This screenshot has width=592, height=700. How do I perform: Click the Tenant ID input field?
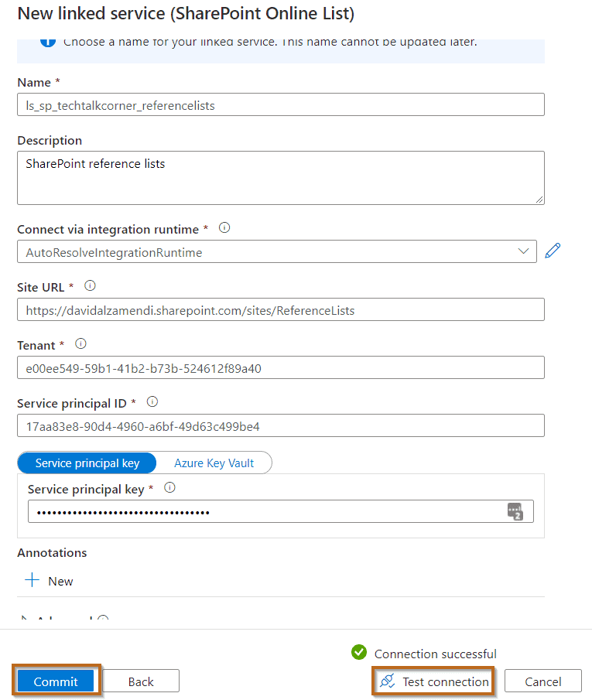coord(281,367)
